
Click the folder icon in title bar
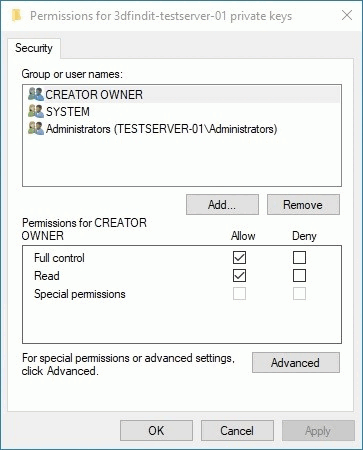click(16, 15)
